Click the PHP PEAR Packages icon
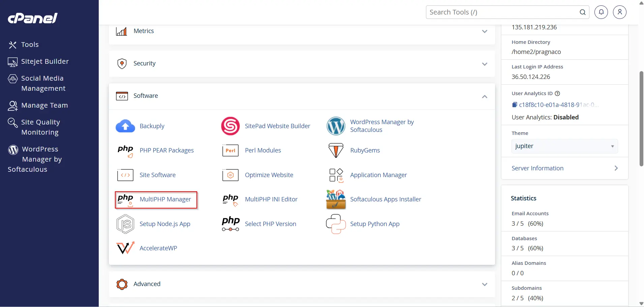This screenshot has width=644, height=307. click(x=125, y=151)
